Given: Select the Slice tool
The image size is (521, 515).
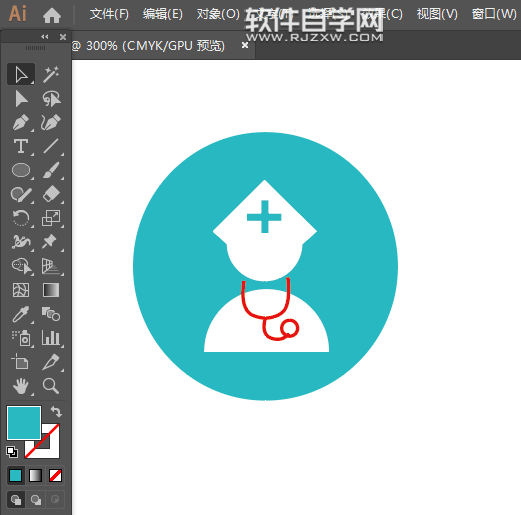Looking at the screenshot, I should click(x=51, y=362).
